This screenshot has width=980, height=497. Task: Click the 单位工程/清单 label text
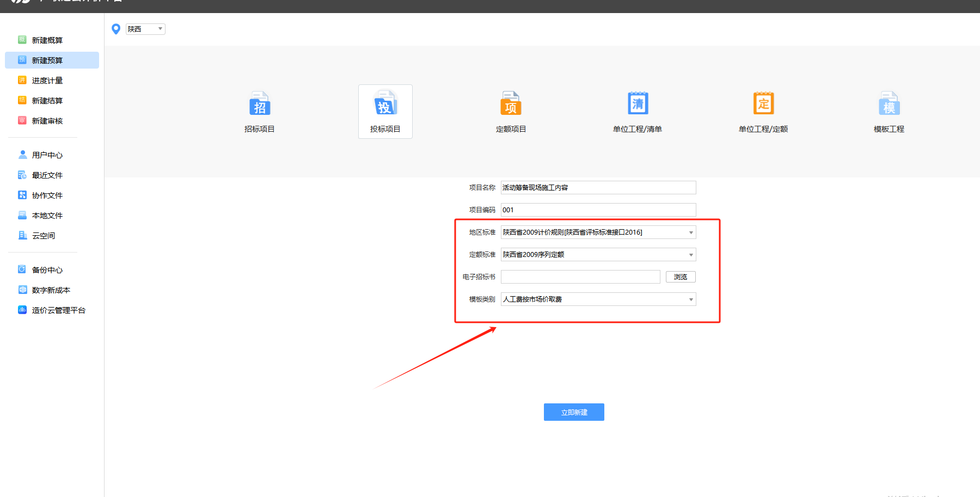click(x=638, y=129)
